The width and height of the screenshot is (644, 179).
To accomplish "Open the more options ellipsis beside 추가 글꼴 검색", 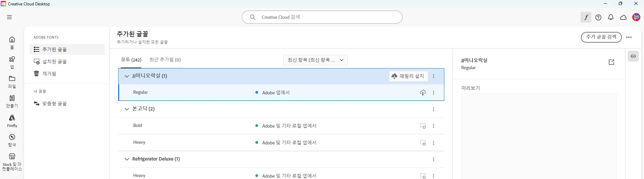I will click(629, 37).
